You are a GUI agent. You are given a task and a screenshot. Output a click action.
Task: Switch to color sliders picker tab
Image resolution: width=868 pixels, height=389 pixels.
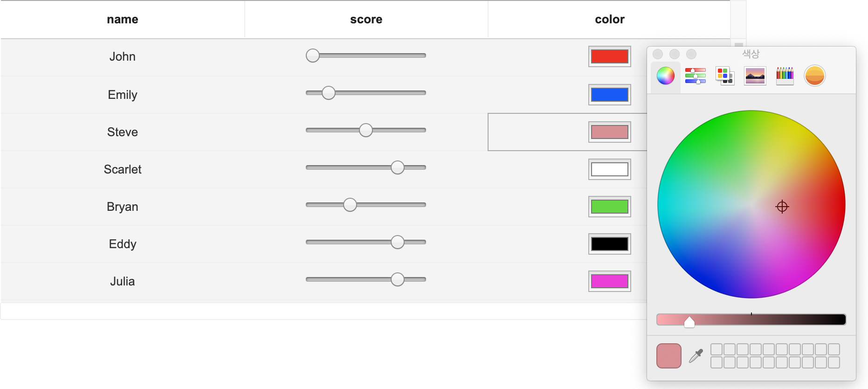(696, 76)
